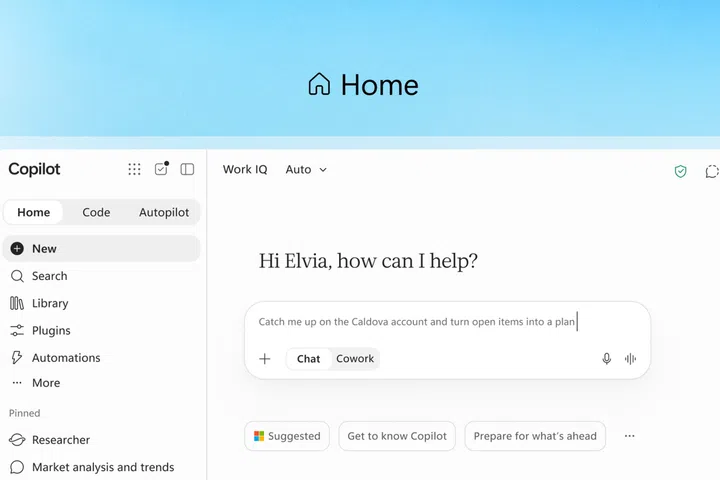Open Automations in the sidebar
The height and width of the screenshot is (480, 720).
(101, 357)
